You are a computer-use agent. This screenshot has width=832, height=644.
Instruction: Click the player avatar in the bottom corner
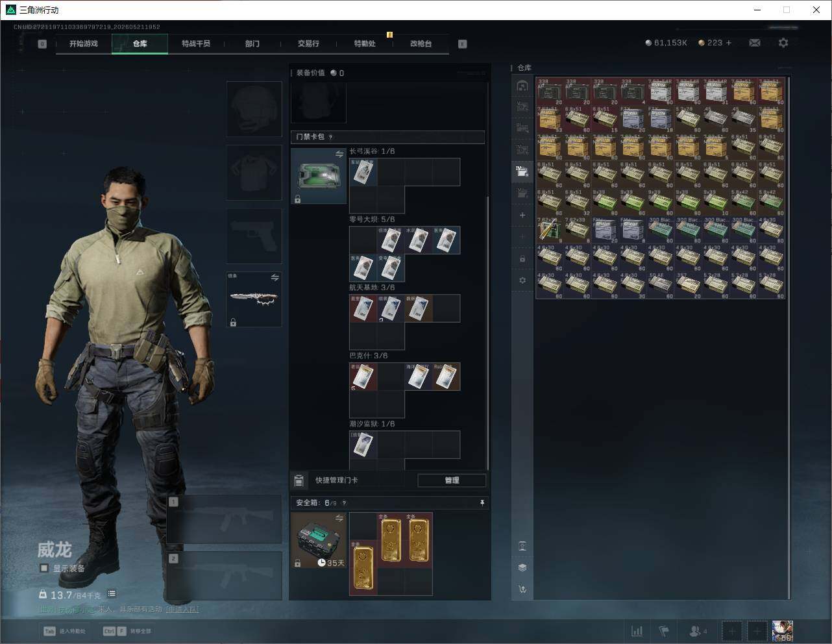(x=783, y=631)
